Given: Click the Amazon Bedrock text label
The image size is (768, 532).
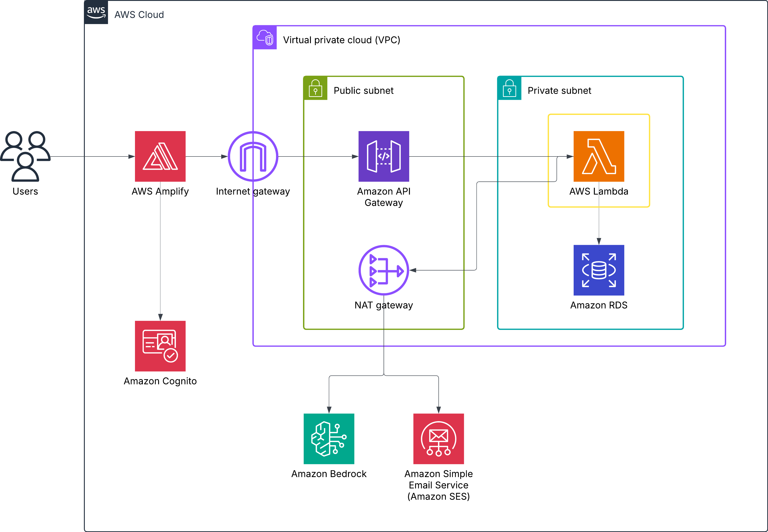Looking at the screenshot, I should 329,474.
